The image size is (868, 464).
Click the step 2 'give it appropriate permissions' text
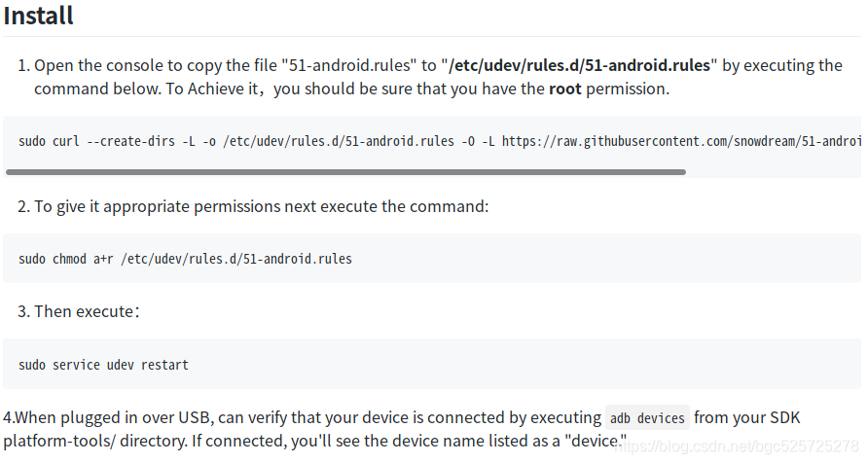(x=261, y=206)
